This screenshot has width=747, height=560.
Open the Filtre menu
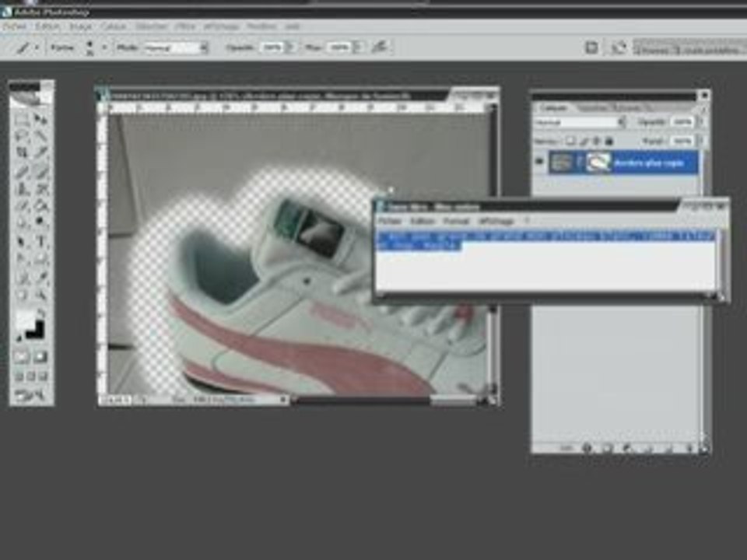[x=185, y=26]
